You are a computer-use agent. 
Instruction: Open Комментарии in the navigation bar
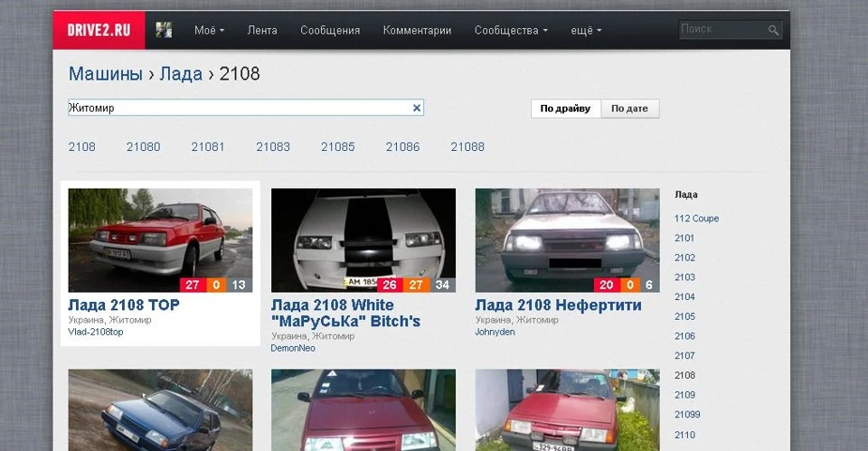tap(418, 31)
